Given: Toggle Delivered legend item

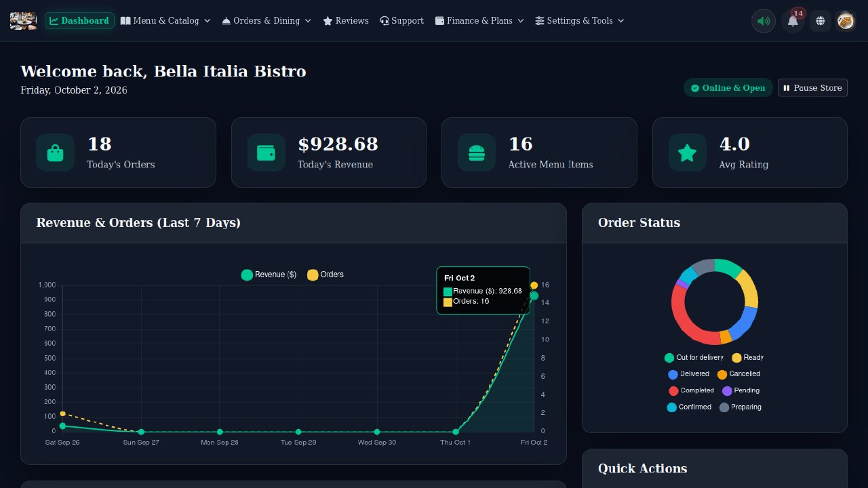Looking at the screenshot, I should pos(689,374).
